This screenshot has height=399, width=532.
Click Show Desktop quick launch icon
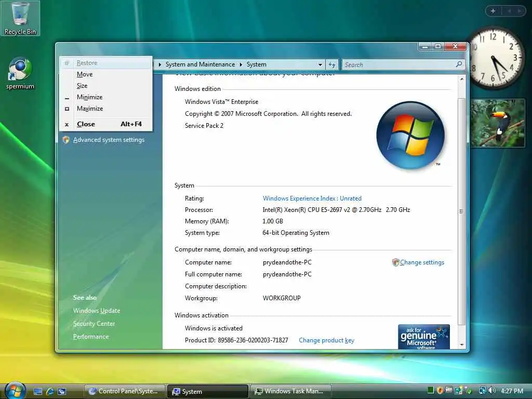pyautogui.click(x=37, y=391)
